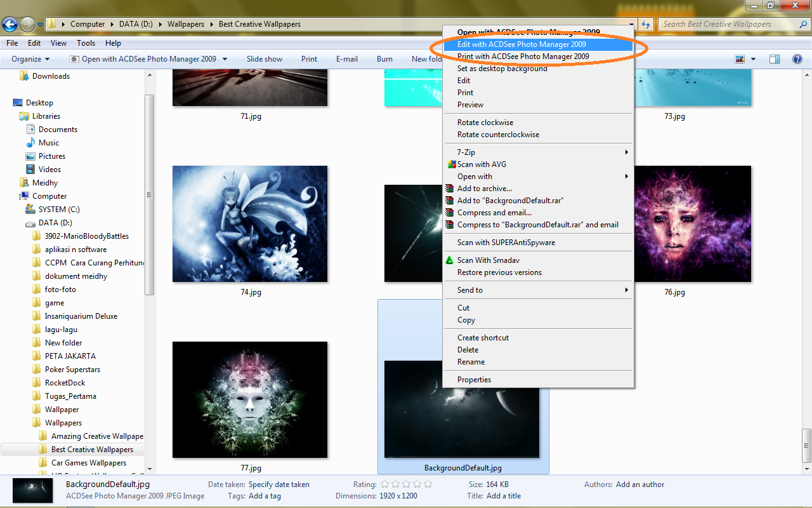This screenshot has width=812, height=508.
Task: Open the View menu in the menu bar
Action: click(x=59, y=43)
